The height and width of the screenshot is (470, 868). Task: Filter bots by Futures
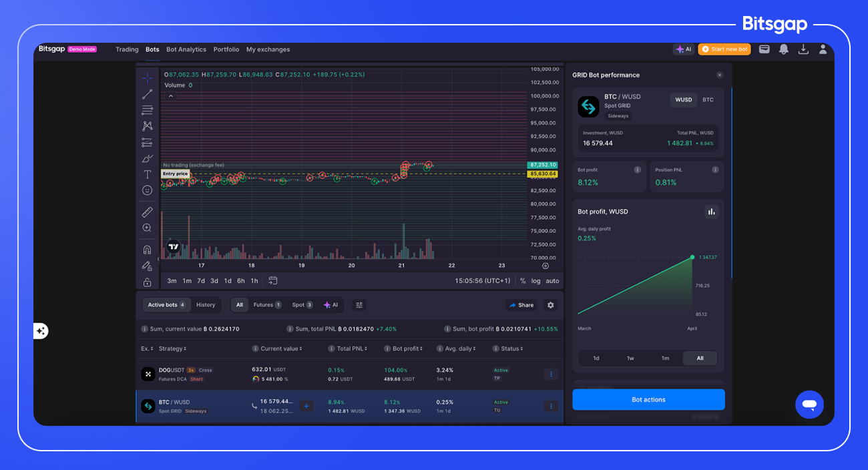point(267,305)
